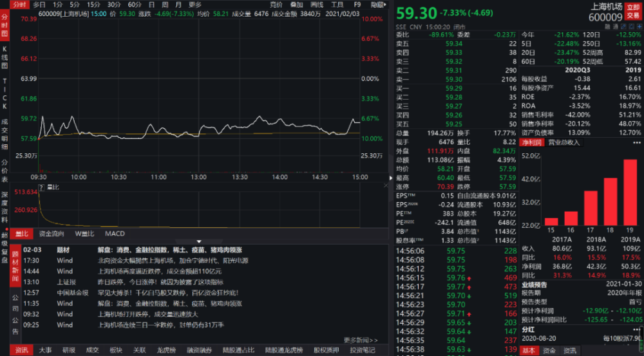Open the ellipsis menu above profit bar chart
The width and height of the screenshot is (644, 356).
[637, 142]
